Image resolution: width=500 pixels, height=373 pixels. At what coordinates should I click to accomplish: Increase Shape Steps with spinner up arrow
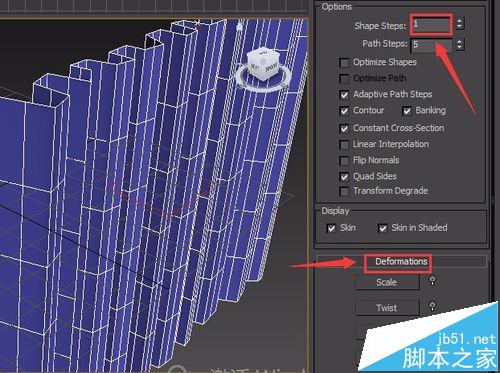pos(460,21)
